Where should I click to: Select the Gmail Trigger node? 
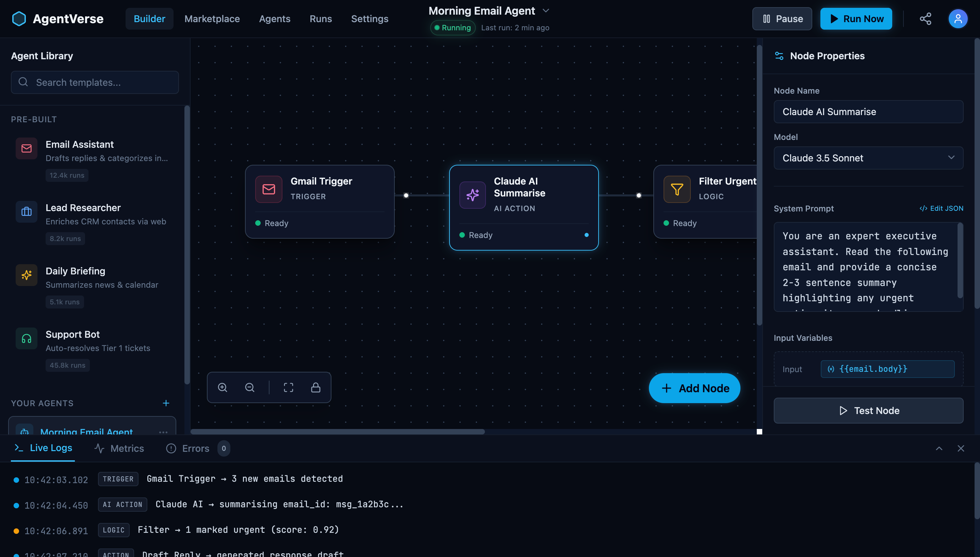click(x=320, y=202)
